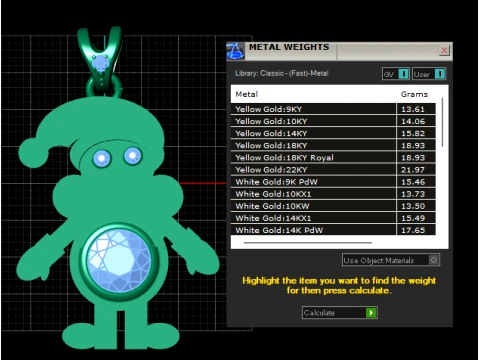480x360 pixels.
Task: Select Yellow Gold:18KY Royal entry
Action: [333, 157]
